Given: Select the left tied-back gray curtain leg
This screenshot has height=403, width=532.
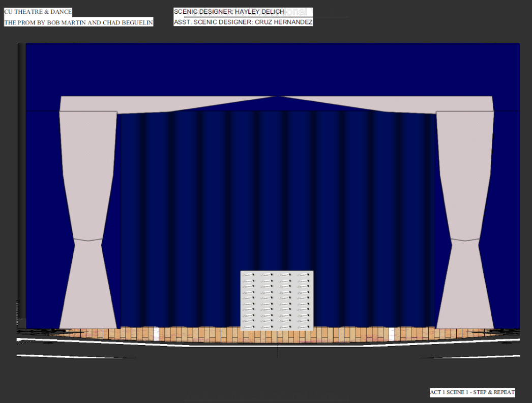Looking at the screenshot, I should click(x=88, y=220).
